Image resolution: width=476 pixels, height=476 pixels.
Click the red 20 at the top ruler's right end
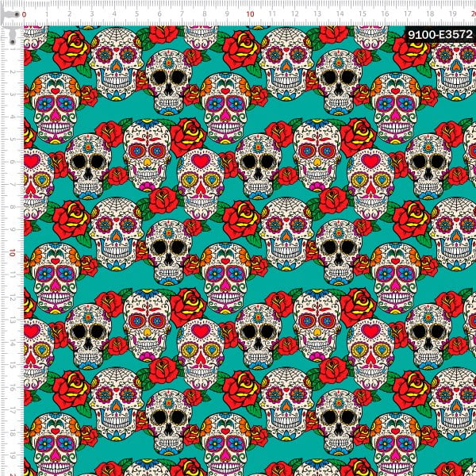[471, 14]
